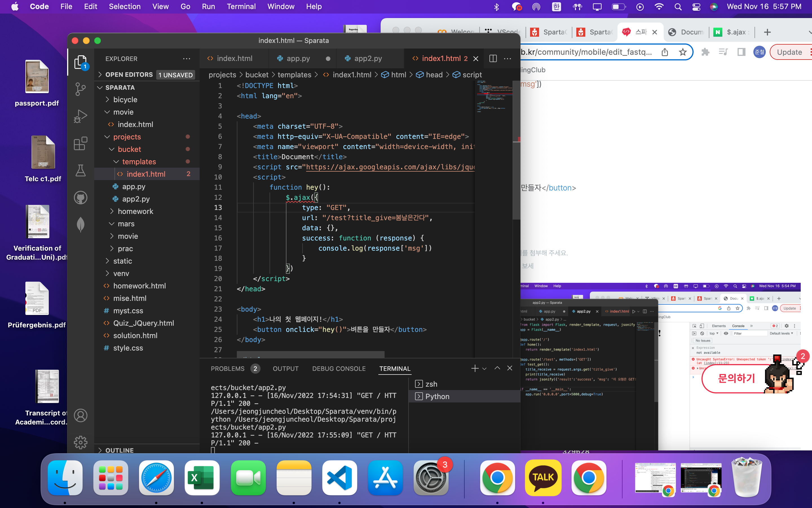Viewport: 812px width, 508px height.
Task: Open a new Chrome tab
Action: coord(767,32)
